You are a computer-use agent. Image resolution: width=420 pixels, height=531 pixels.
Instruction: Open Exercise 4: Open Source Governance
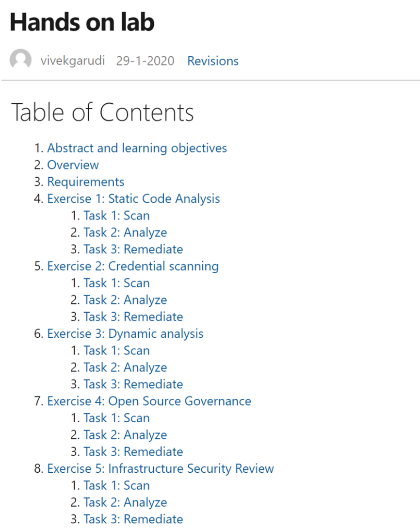click(x=149, y=401)
